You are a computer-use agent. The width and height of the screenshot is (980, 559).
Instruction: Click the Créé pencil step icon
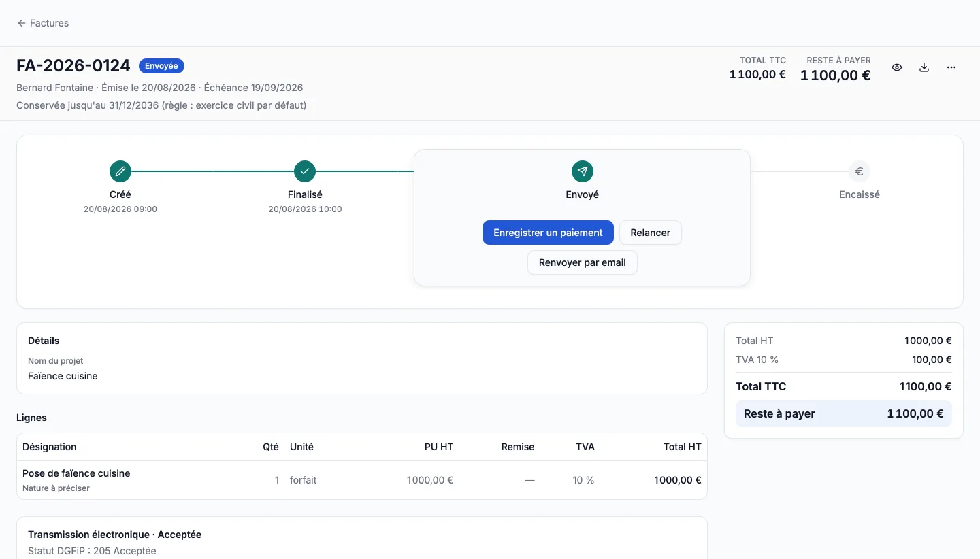pos(120,171)
